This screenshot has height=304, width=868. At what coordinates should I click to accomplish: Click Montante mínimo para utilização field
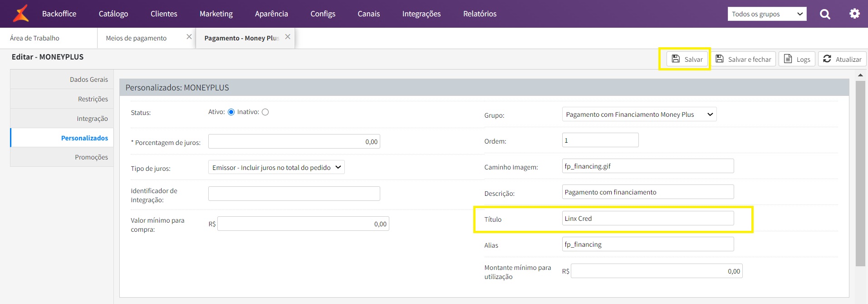tap(657, 271)
